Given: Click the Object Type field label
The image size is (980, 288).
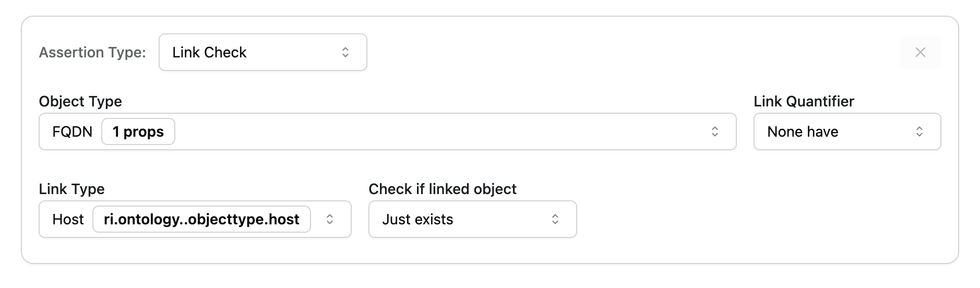Looking at the screenshot, I should point(80,101).
